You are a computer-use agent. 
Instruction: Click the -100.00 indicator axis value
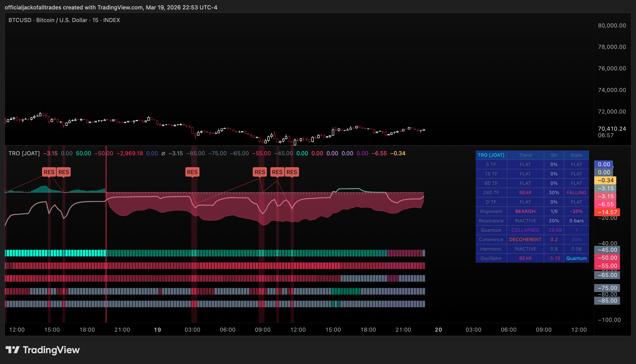[x=609, y=320]
